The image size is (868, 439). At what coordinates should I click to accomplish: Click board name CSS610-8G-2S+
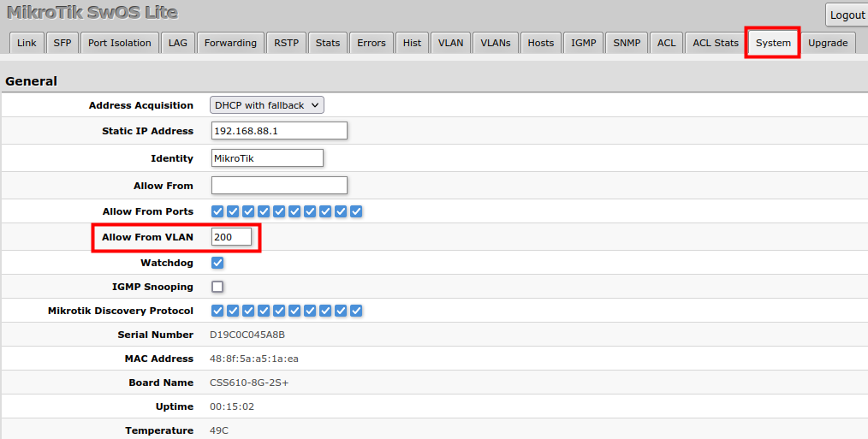coord(249,383)
